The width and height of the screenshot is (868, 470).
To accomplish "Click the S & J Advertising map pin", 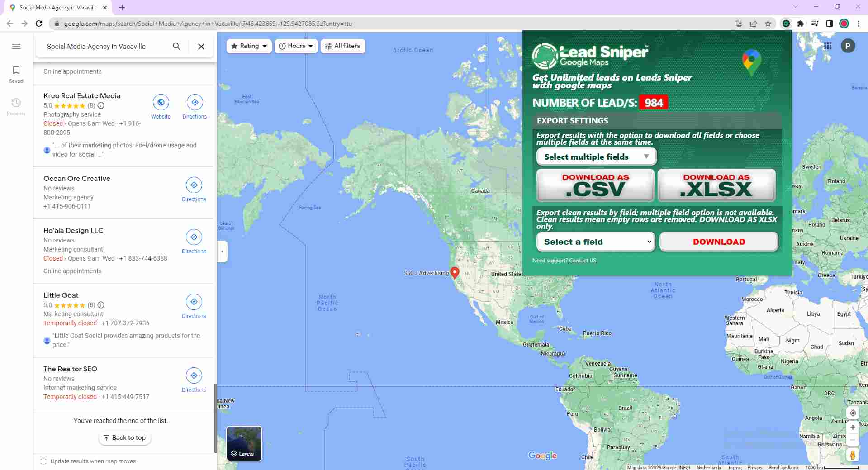I will pos(455,272).
